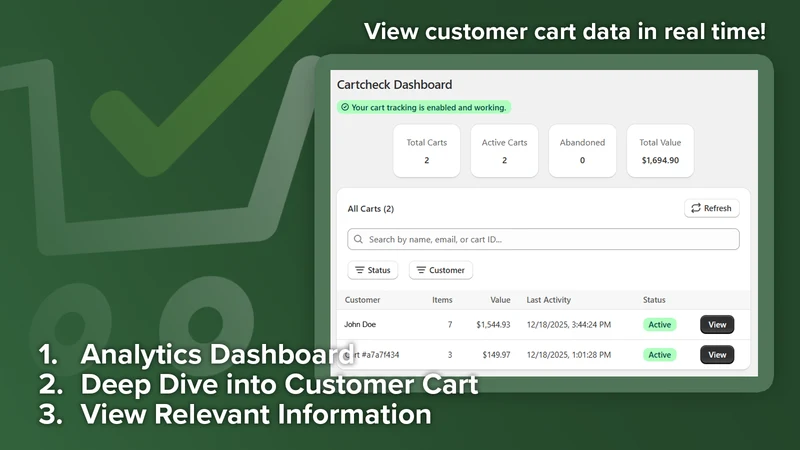Click the $1,544.93 value cell
This screenshot has width=800, height=450.
pyautogui.click(x=493, y=324)
